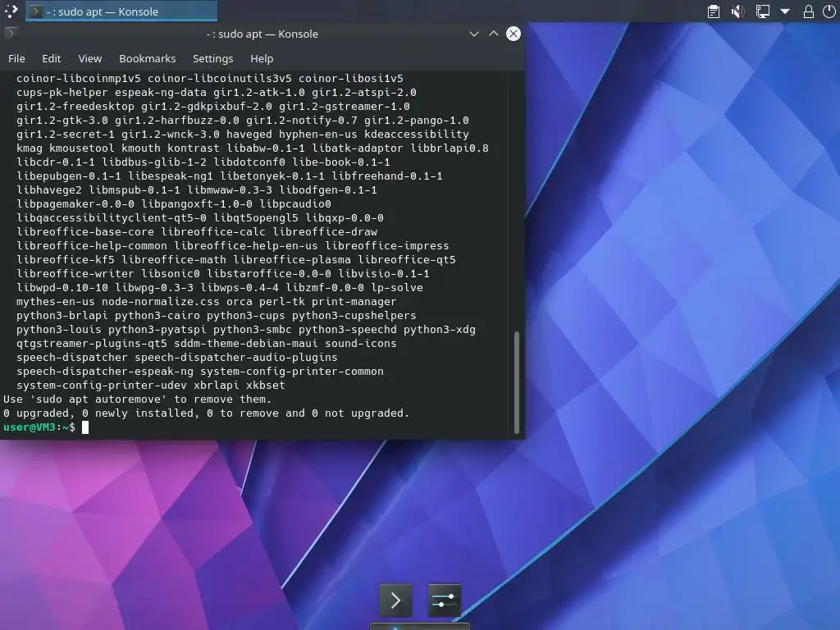Click the espeak-ng-data package name

click(x=161, y=93)
